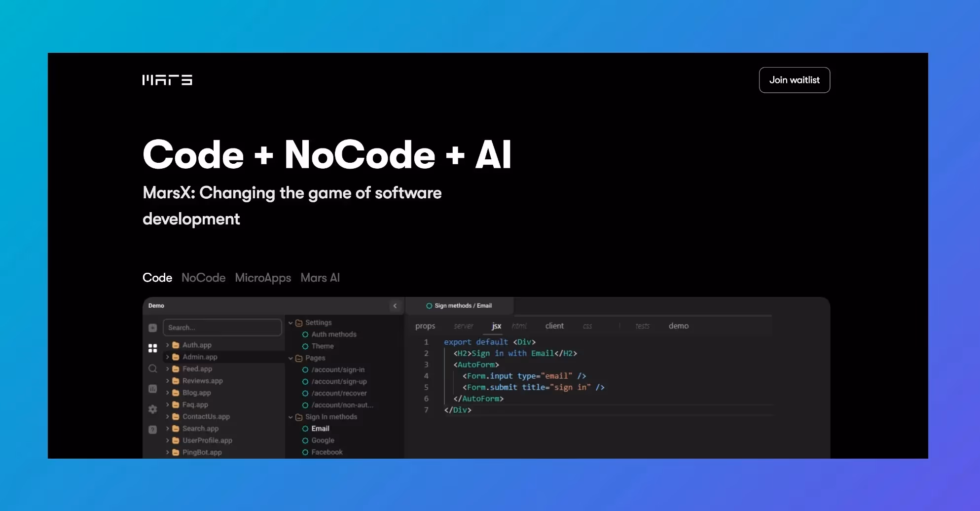Screen dimensions: 980x511
Task: Select the apps grid icon in the sidebar
Action: click(152, 348)
